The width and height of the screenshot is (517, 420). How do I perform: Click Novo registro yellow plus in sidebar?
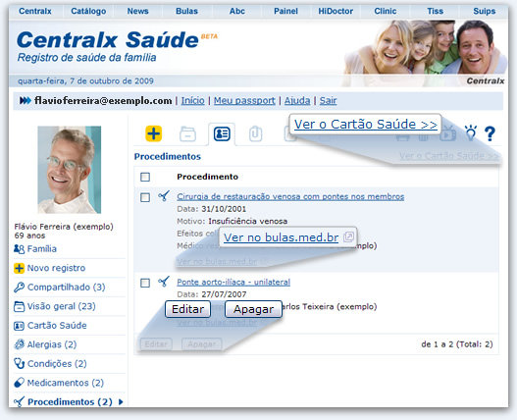[19, 268]
